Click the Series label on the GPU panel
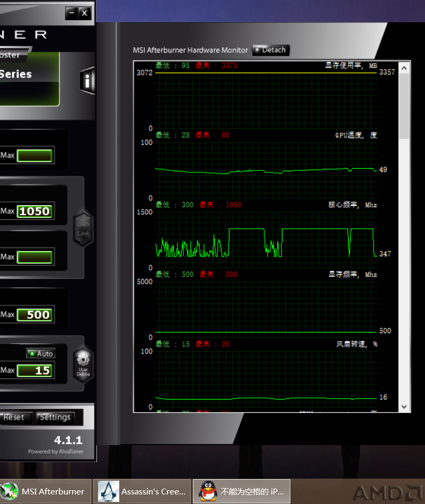The width and height of the screenshot is (425, 504). tap(16, 74)
